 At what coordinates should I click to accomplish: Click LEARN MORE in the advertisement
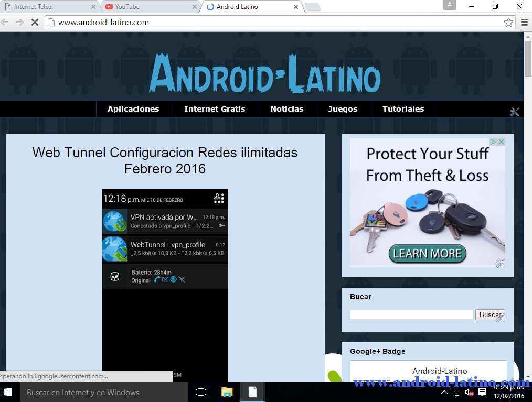[427, 254]
